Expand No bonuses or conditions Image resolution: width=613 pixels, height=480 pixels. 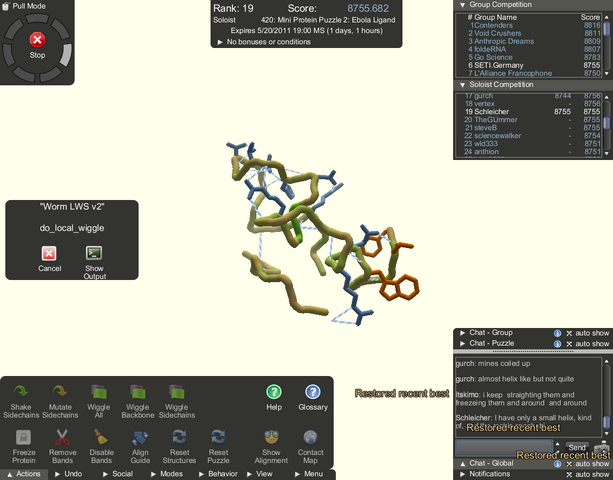pos(220,42)
